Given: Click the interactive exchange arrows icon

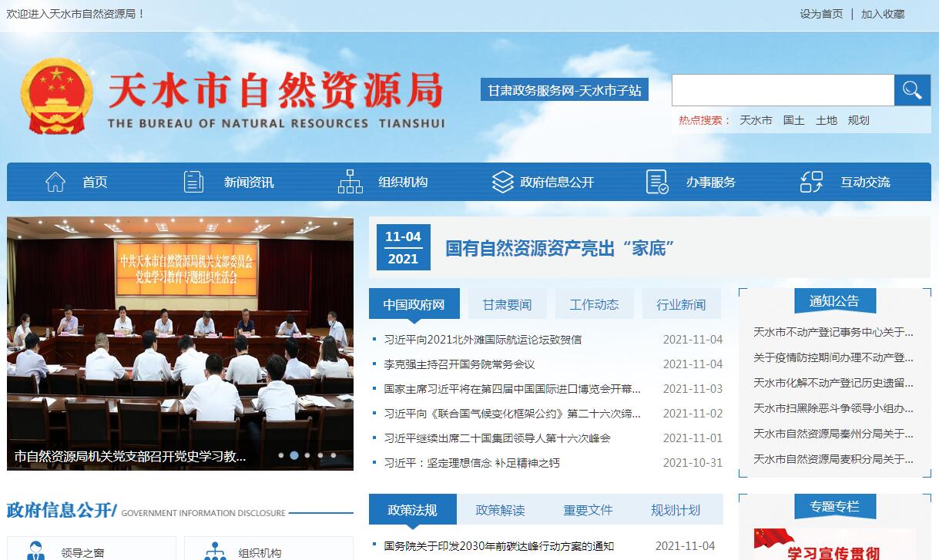Looking at the screenshot, I should click(811, 183).
